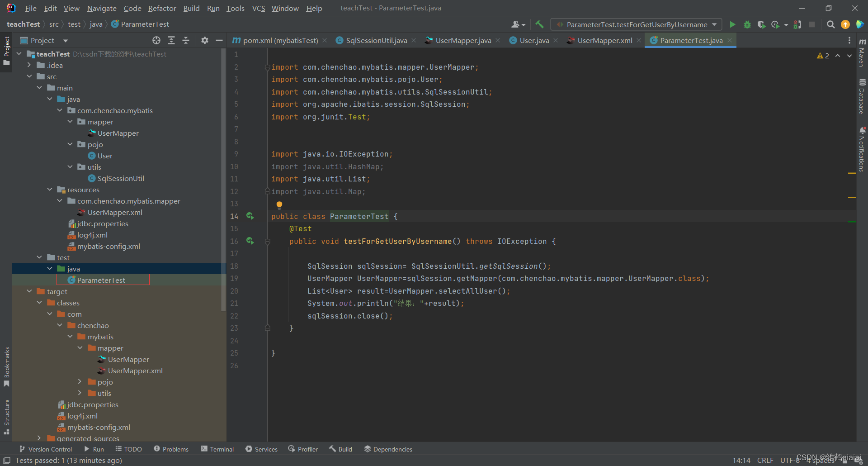Open the Problems tool window
This screenshot has height=466, width=868.
[x=171, y=449]
